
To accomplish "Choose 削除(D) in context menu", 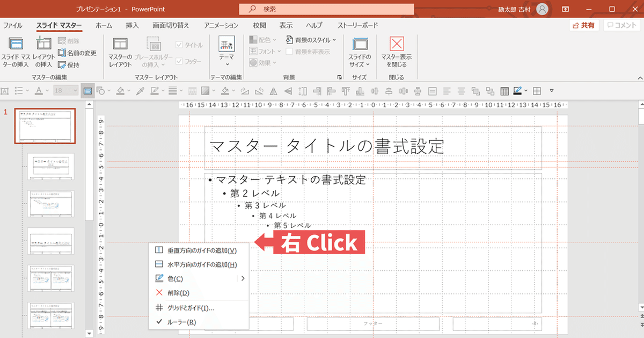I will [x=198, y=293].
